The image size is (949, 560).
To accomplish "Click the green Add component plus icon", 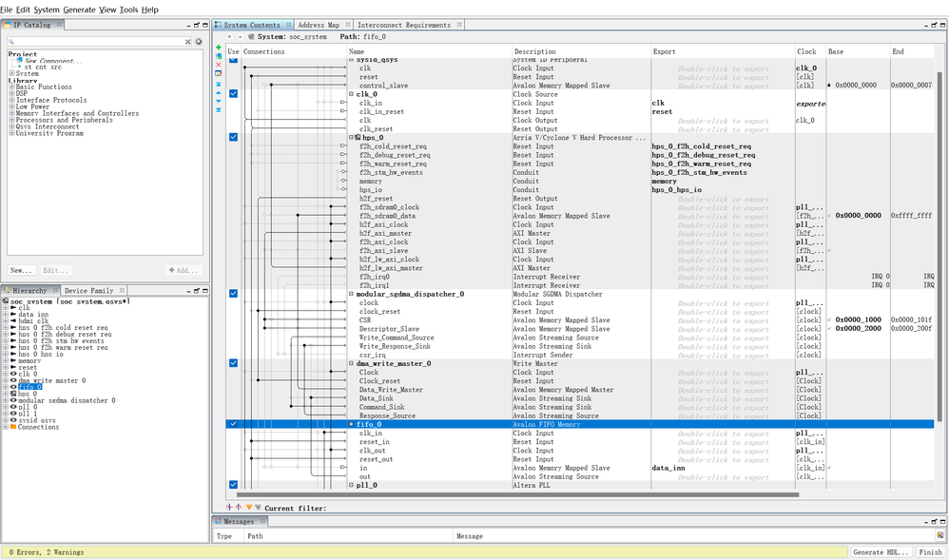I will pos(219,47).
